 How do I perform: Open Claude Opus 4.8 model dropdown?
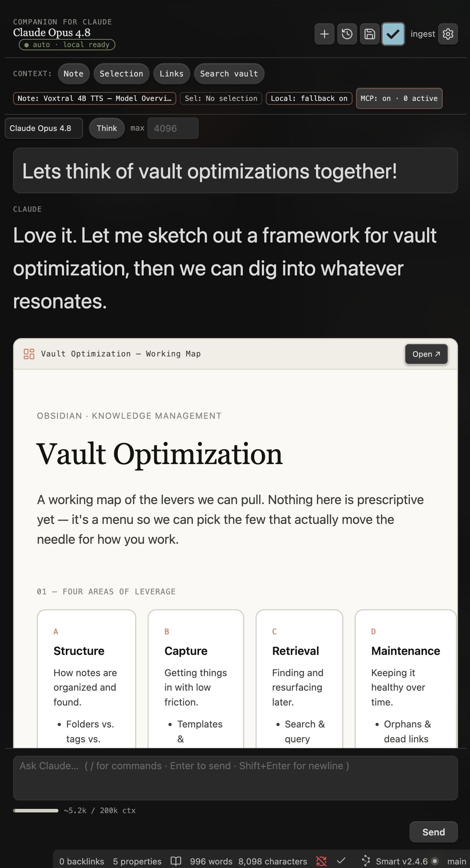[44, 128]
